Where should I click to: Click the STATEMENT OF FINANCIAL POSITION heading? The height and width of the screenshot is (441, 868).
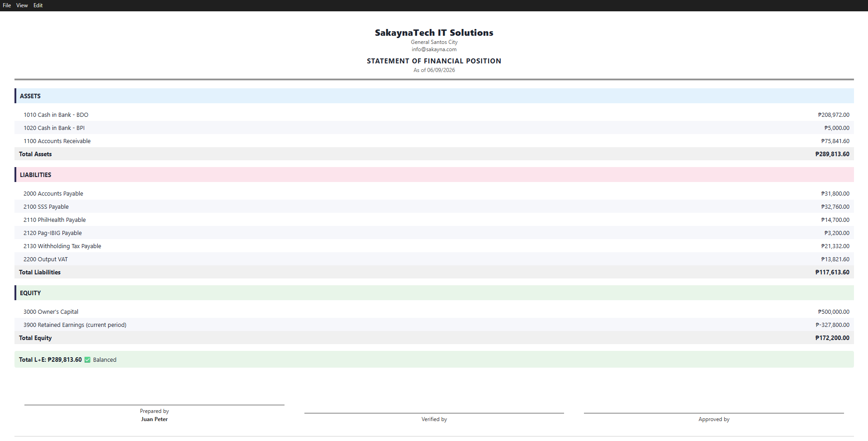point(434,61)
